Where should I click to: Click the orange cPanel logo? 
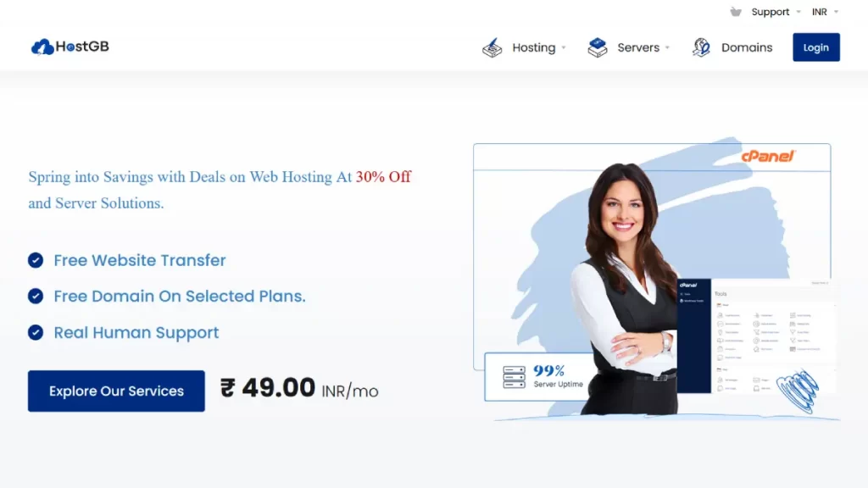(768, 156)
